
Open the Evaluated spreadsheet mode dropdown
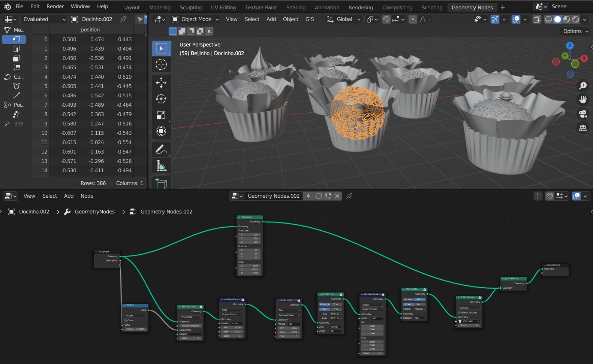[43, 19]
